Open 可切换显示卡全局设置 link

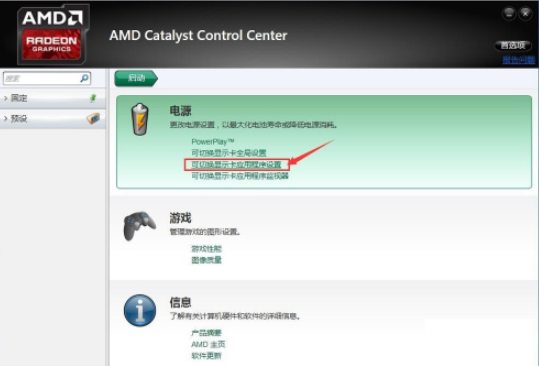coord(229,153)
